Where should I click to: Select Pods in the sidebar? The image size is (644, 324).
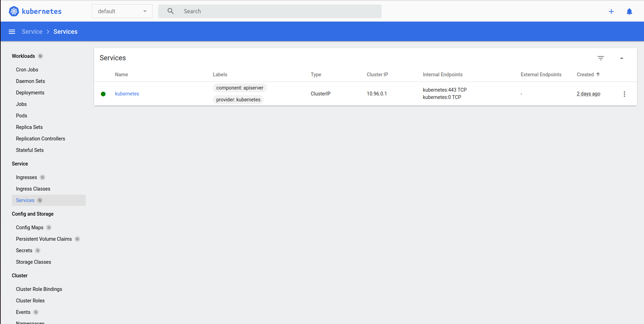(21, 115)
